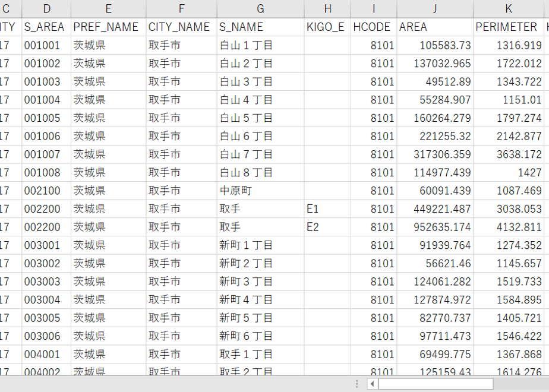Select cell with S_AREA 001005
The width and height of the screenshot is (549, 392).
[46, 118]
